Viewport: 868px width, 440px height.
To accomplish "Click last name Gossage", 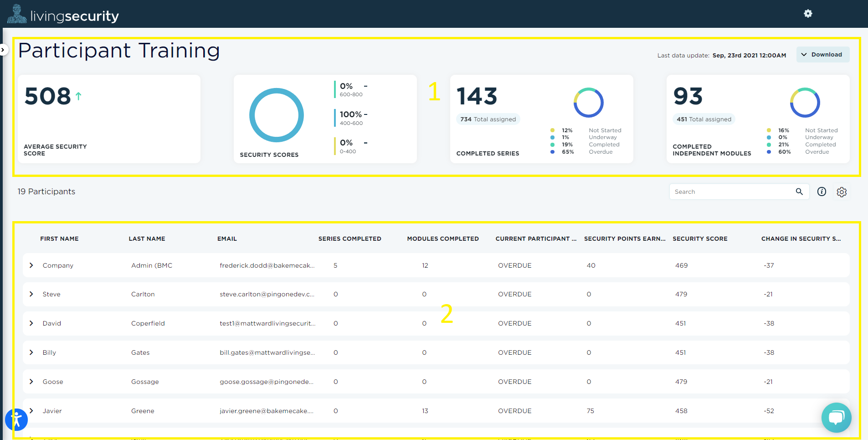I will (x=145, y=382).
